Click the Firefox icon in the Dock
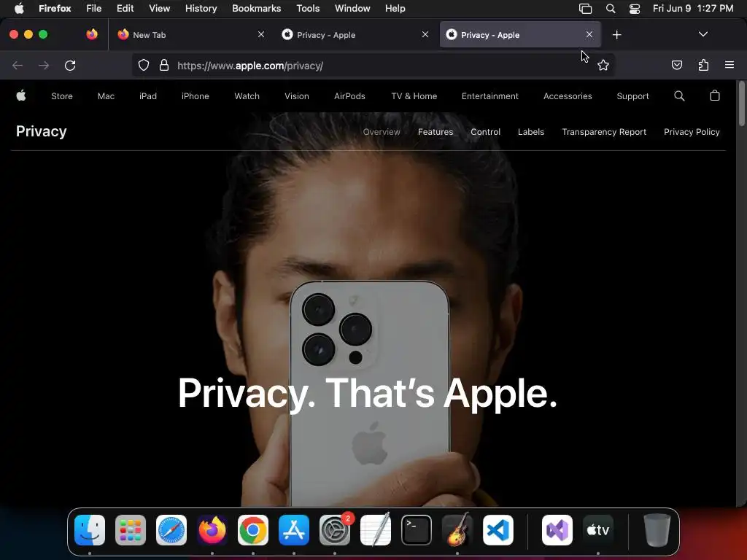This screenshot has width=747, height=560. tap(212, 530)
